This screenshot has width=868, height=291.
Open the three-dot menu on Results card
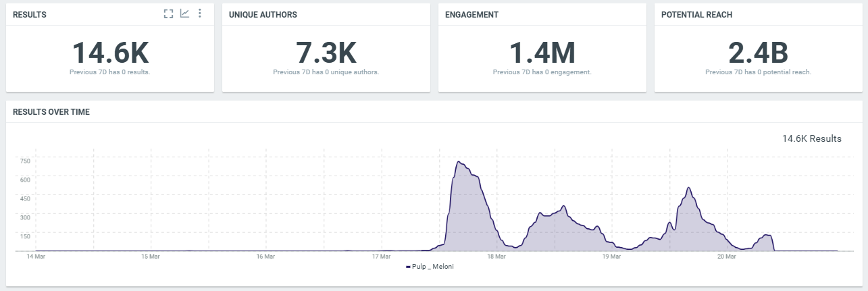click(x=200, y=14)
